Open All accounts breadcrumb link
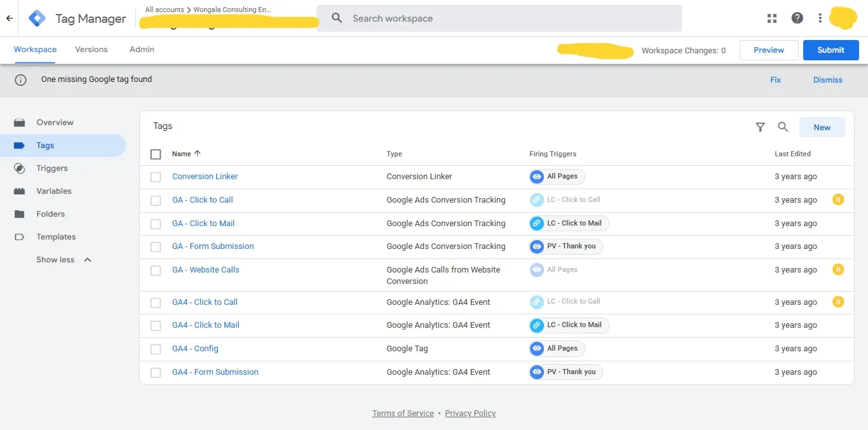Viewport: 868px width, 430px height. click(x=165, y=10)
